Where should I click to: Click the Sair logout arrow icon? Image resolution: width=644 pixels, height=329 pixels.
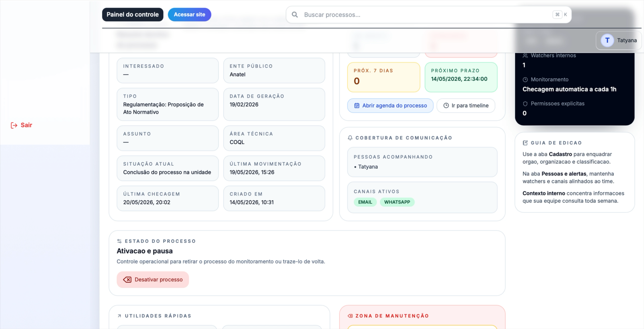coord(14,125)
